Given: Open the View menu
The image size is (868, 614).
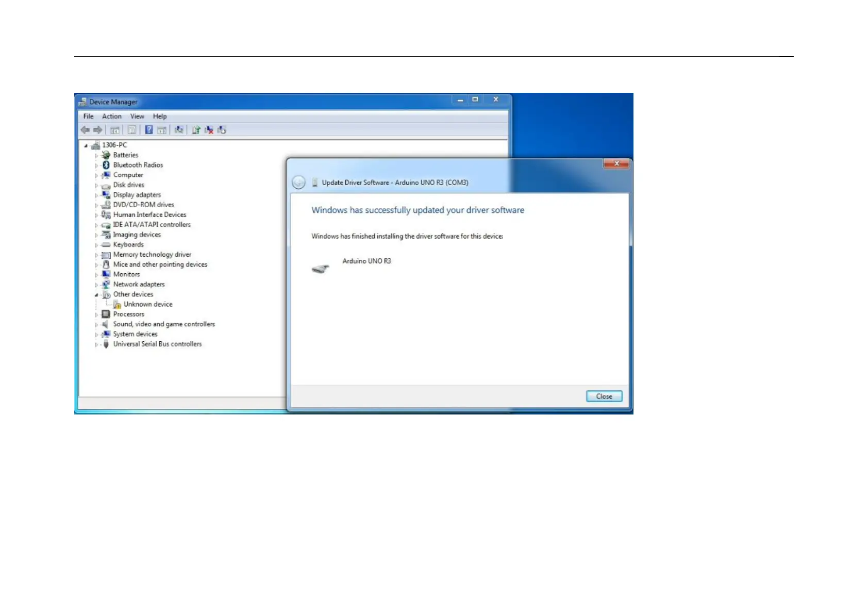Looking at the screenshot, I should tap(137, 117).
